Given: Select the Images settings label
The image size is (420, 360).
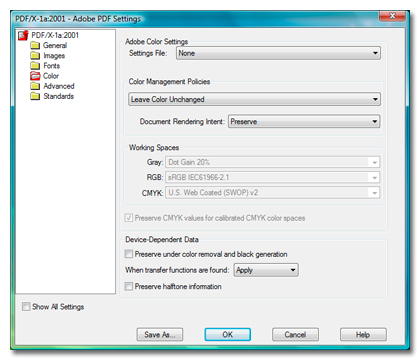Looking at the screenshot, I should [x=54, y=56].
